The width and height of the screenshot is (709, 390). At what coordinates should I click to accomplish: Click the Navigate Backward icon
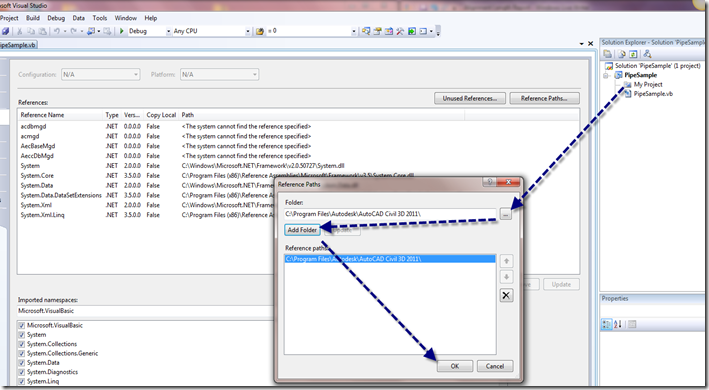(91, 31)
